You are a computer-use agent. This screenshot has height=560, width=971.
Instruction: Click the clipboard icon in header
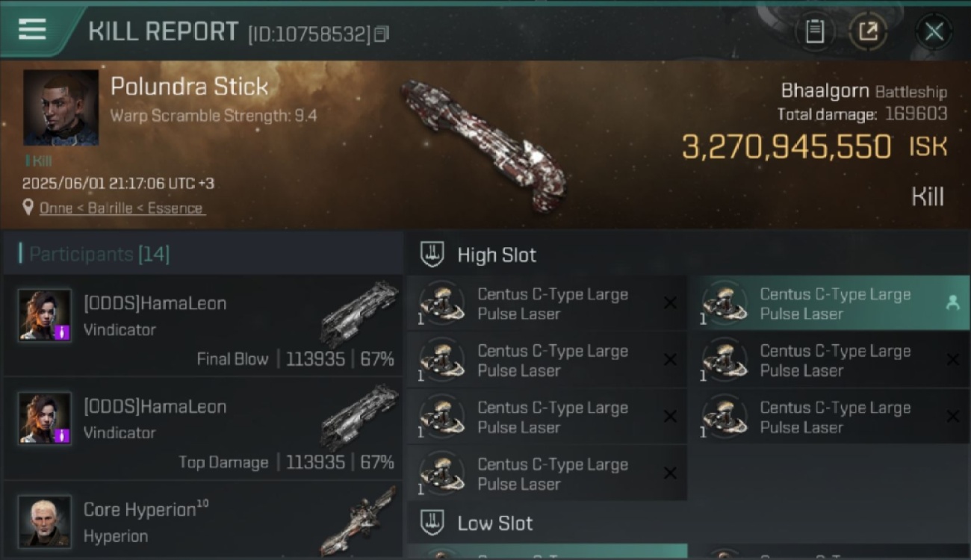click(814, 31)
